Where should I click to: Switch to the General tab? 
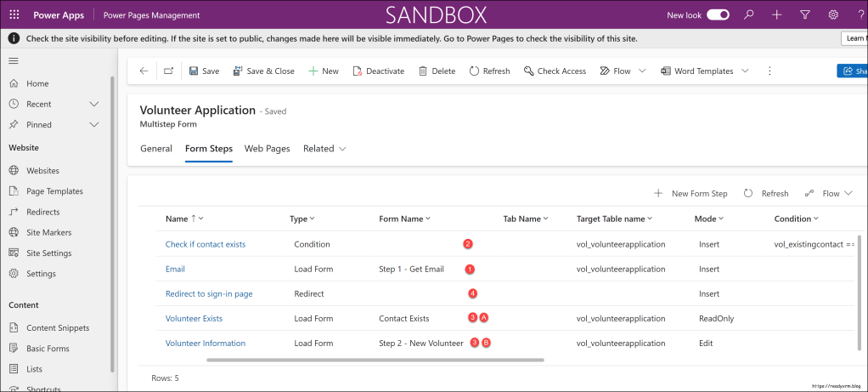point(156,149)
